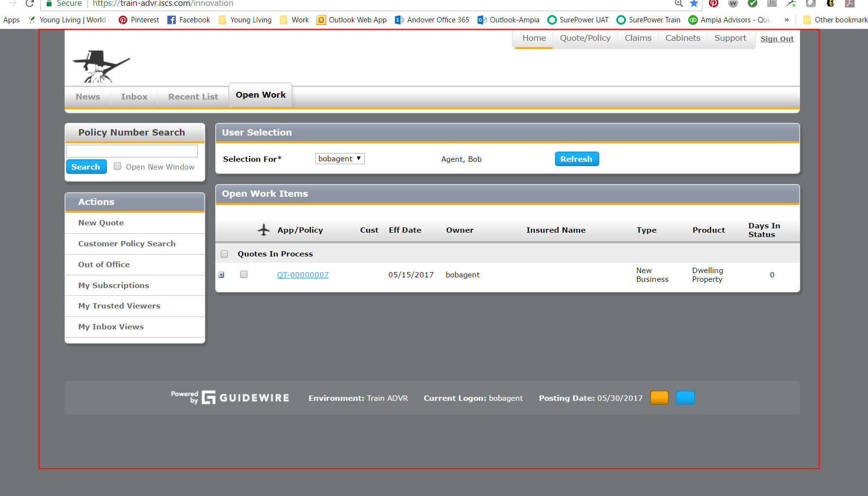Open the Pinterest bookmark
868x496 pixels.
coord(139,20)
